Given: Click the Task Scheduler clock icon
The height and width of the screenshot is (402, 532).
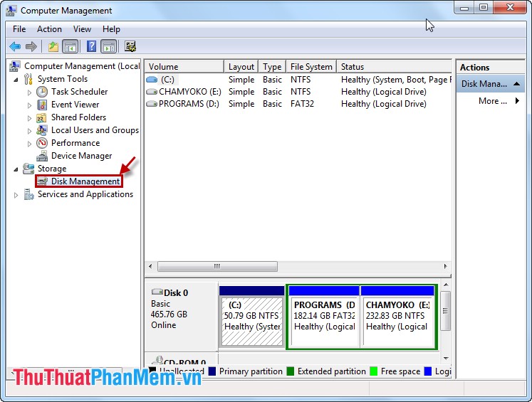Looking at the screenshot, I should [42, 92].
